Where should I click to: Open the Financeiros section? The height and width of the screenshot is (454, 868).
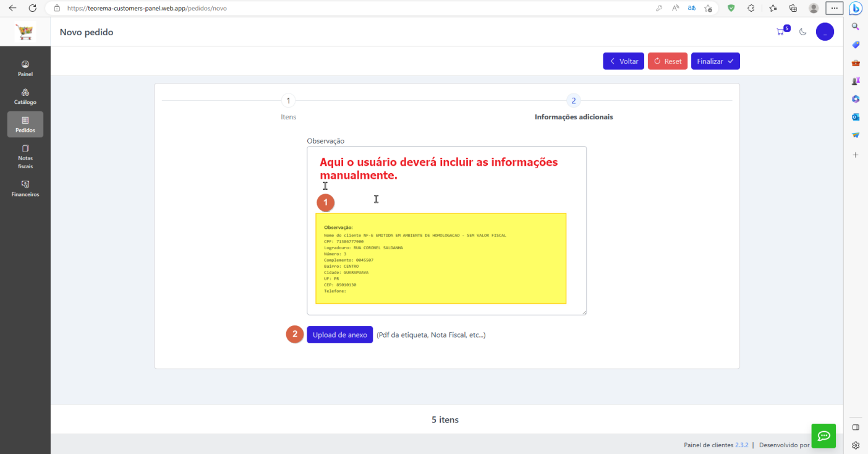[25, 189]
